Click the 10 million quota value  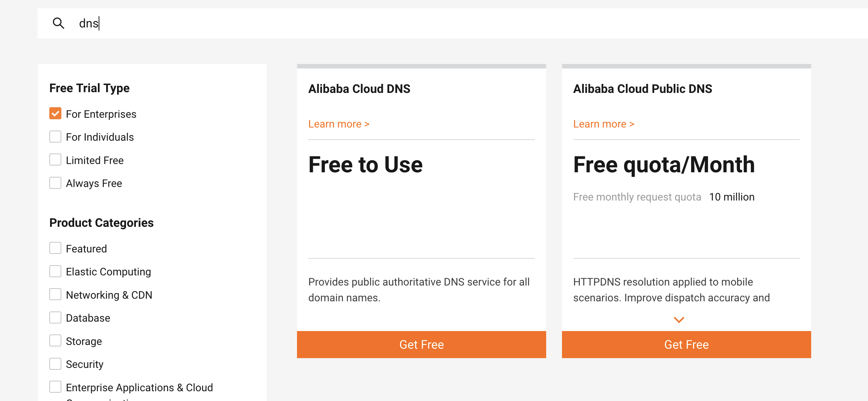point(732,197)
